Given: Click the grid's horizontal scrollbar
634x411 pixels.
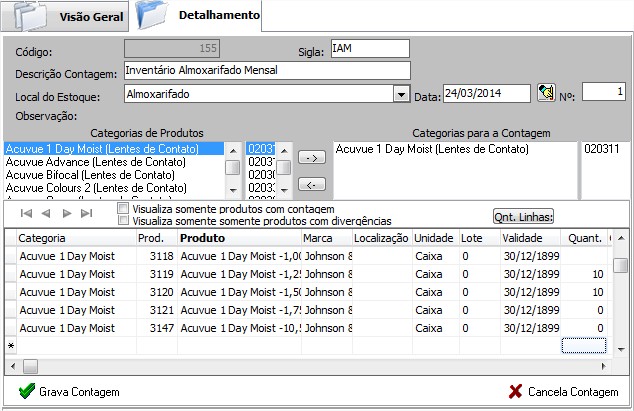Looking at the screenshot, I should (300, 366).
